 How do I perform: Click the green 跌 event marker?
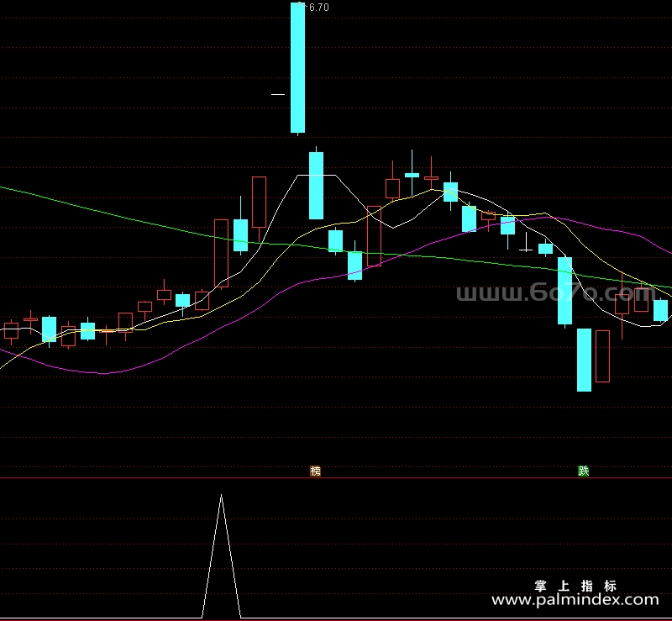583,471
